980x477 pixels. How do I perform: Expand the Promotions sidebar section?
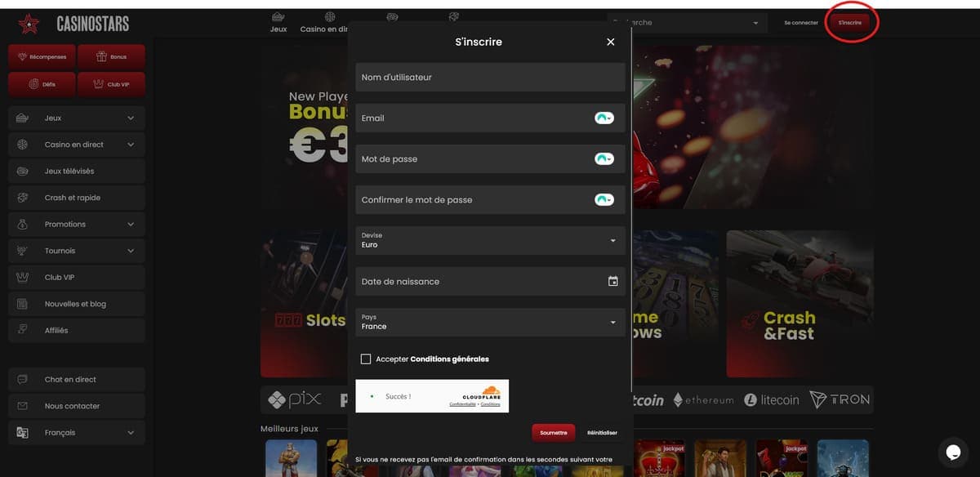point(76,224)
